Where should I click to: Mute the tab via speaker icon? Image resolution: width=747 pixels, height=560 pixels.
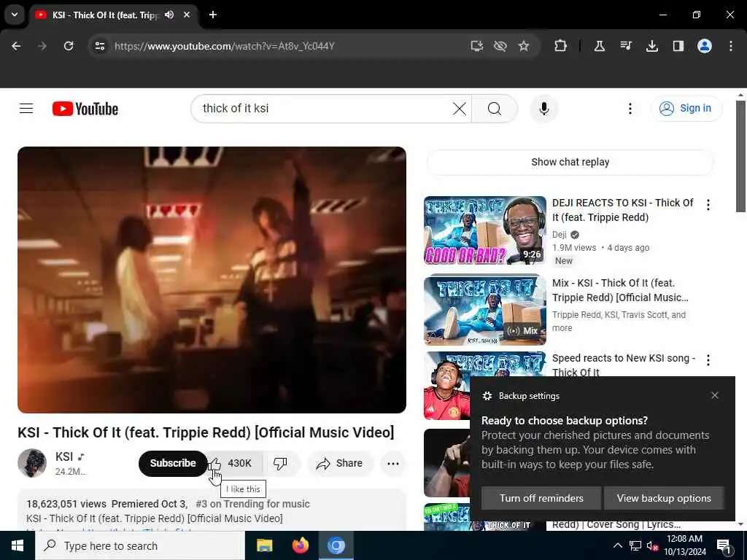[169, 15]
